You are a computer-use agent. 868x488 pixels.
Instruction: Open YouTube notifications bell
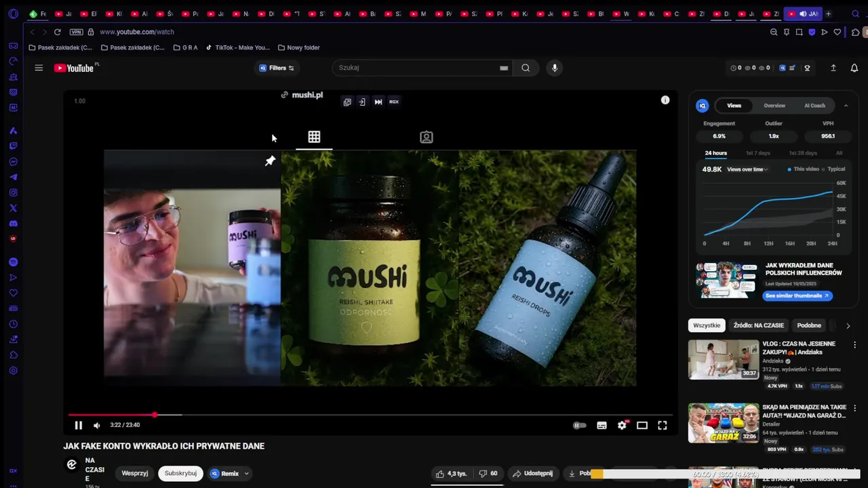pos(854,68)
